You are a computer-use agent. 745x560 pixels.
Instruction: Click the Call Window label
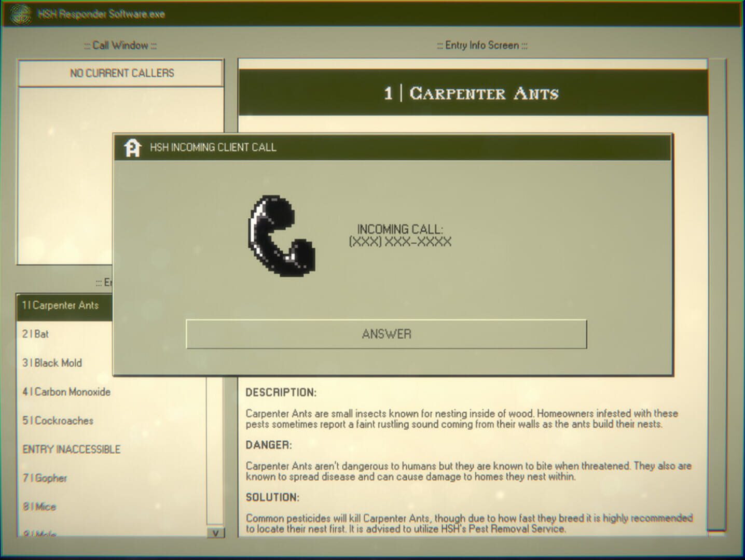(x=119, y=46)
